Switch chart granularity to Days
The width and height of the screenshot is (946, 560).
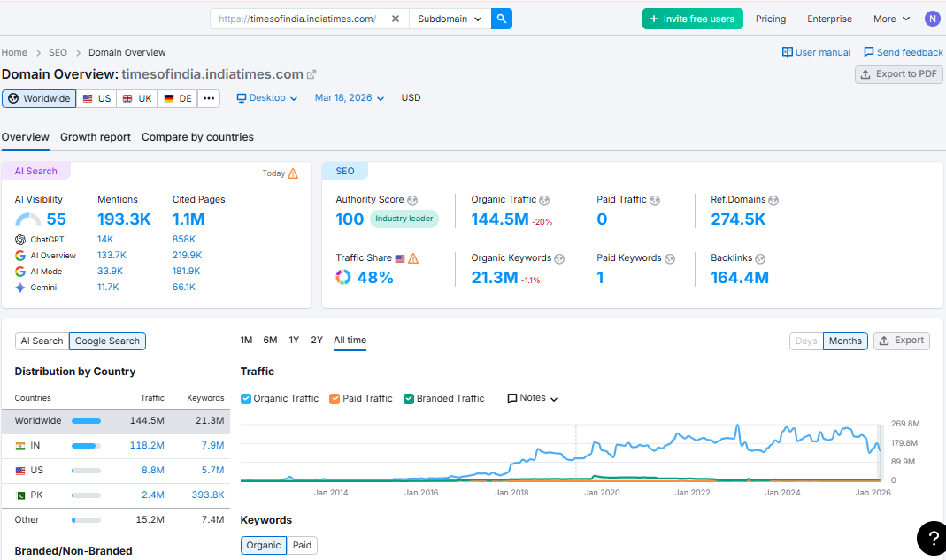coord(806,341)
